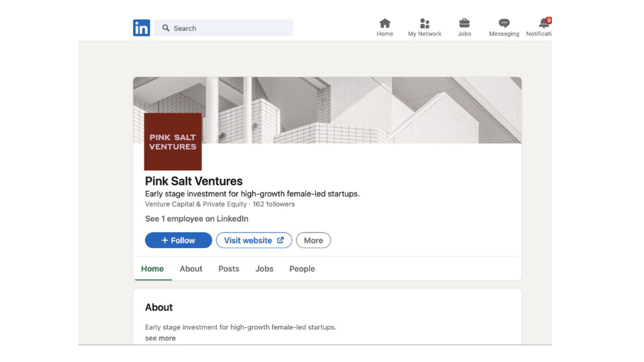Click the Visit website button
This screenshot has height=362, width=644.
point(254,241)
